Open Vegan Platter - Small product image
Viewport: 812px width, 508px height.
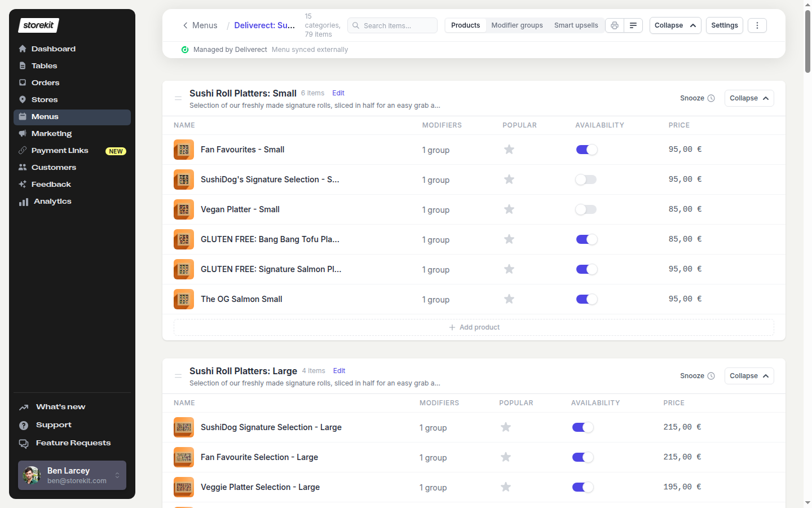(x=184, y=209)
